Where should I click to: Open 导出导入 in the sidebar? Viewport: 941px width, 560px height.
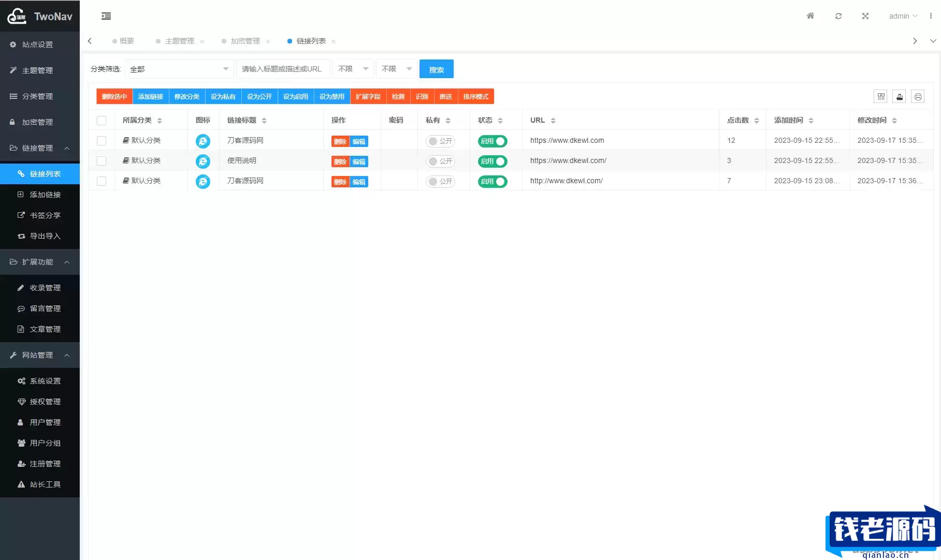point(40,236)
